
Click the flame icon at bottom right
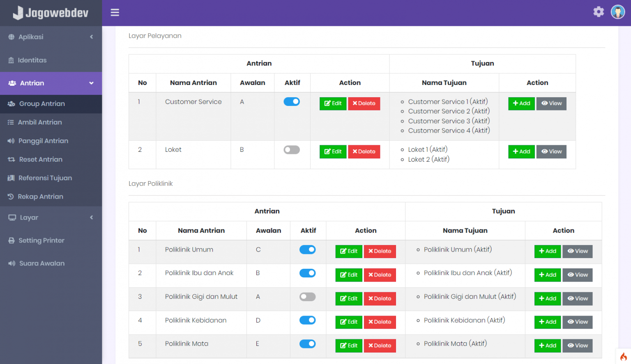pos(623,356)
